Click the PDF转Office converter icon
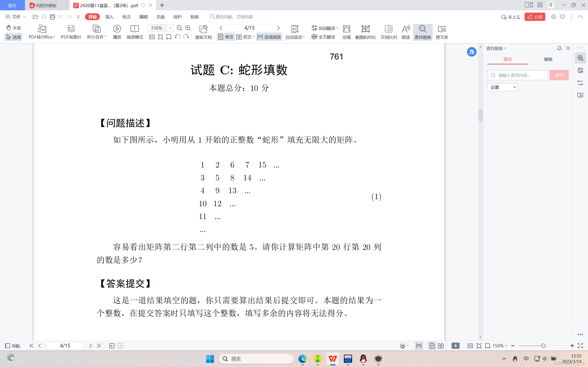Viewport: 588px width, 367px height. point(42,29)
